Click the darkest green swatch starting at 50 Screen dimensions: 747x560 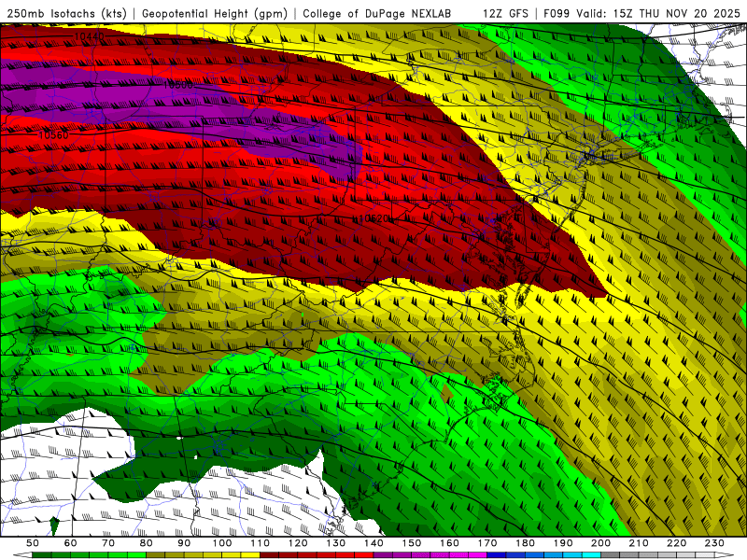point(42,555)
